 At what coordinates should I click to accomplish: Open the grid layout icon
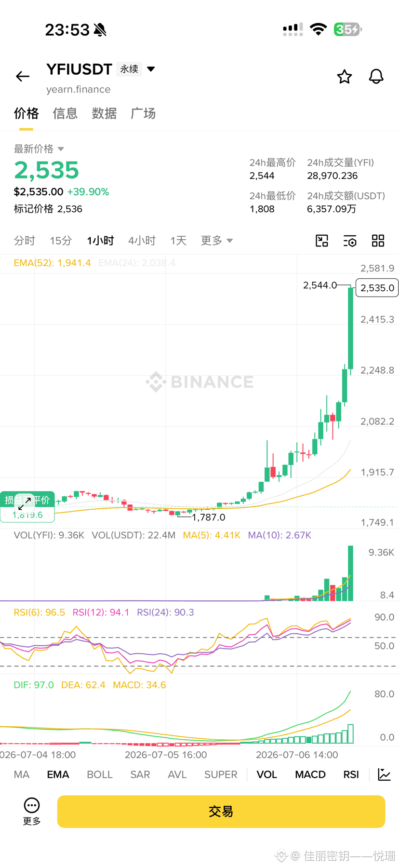(378, 241)
